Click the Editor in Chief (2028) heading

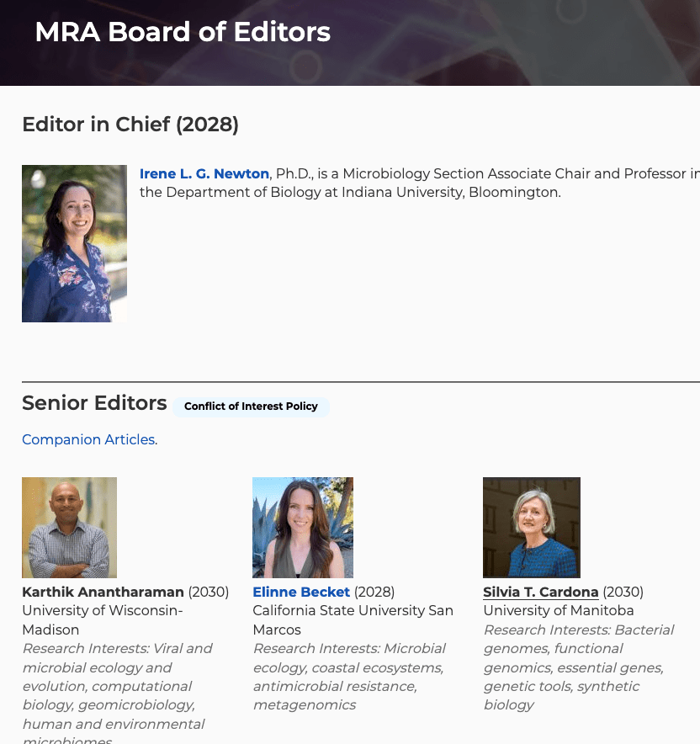point(130,125)
